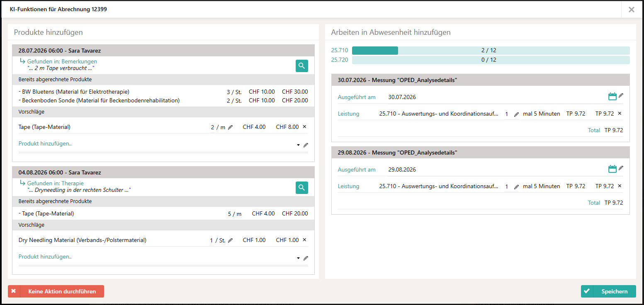Remove the Tape (Tape-Material) suggestion
Image resolution: width=644 pixels, height=305 pixels.
[x=304, y=127]
